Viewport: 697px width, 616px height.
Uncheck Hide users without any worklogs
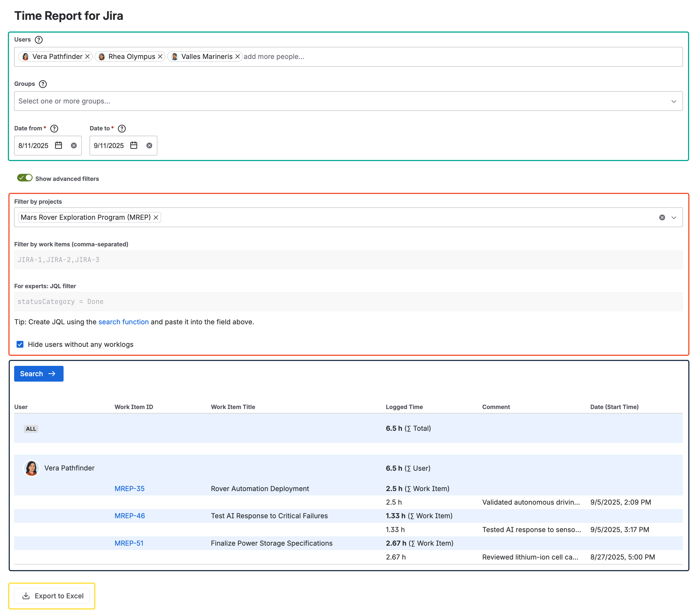(20, 345)
